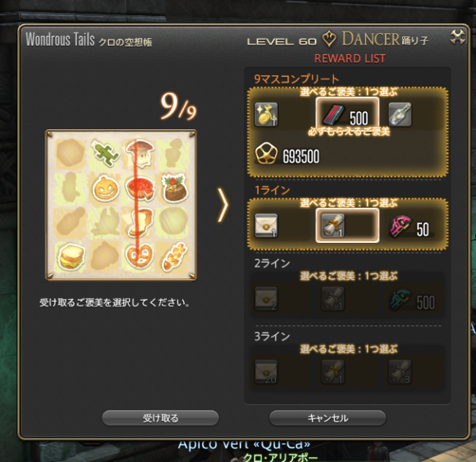Pick the envelope reward in 1ライン

click(266, 225)
